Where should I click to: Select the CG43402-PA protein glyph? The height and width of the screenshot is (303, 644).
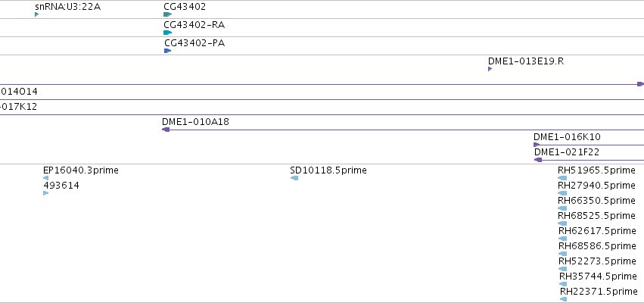[x=167, y=51]
